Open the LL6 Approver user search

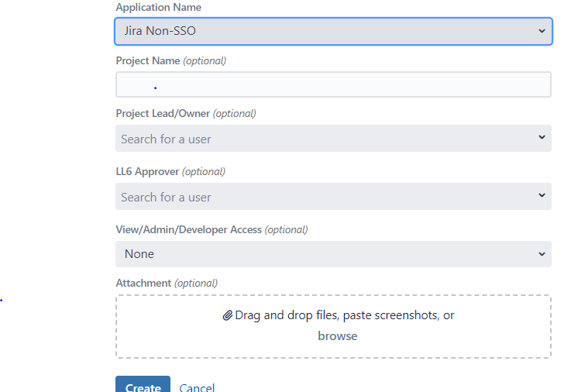point(333,197)
